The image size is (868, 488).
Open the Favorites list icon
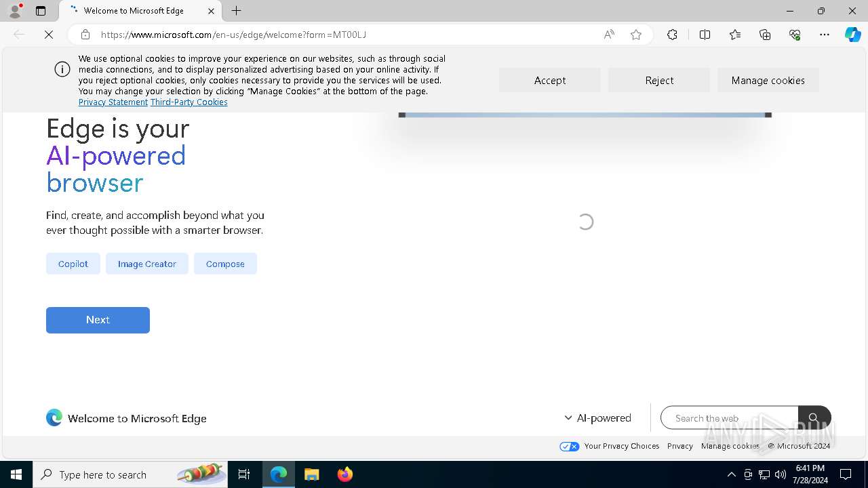tap(735, 35)
